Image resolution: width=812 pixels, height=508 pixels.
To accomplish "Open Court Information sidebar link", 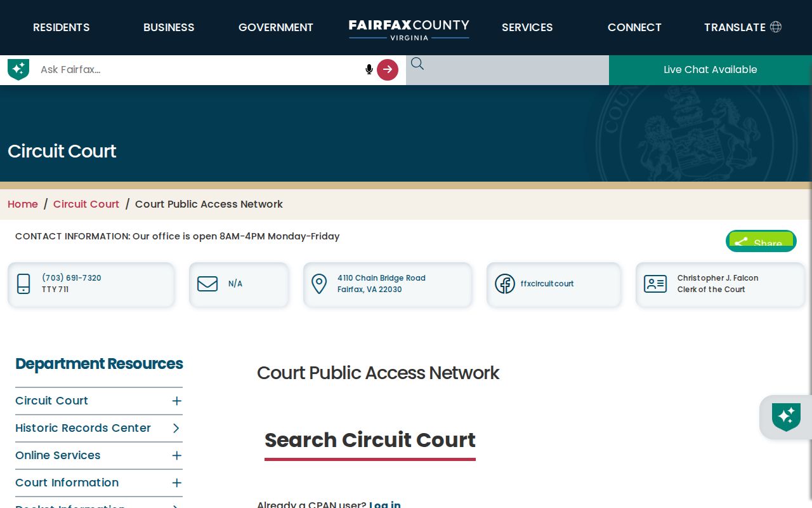I will (x=67, y=483).
